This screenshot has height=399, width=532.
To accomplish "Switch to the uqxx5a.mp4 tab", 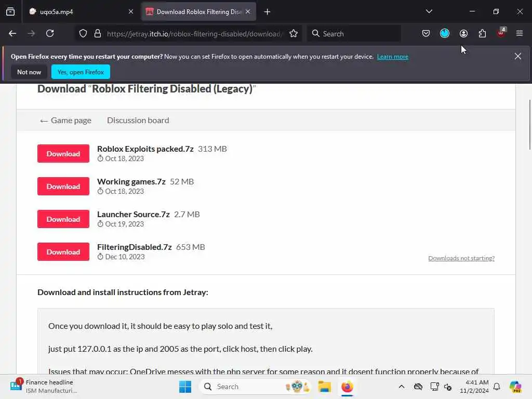I will 82,11.
